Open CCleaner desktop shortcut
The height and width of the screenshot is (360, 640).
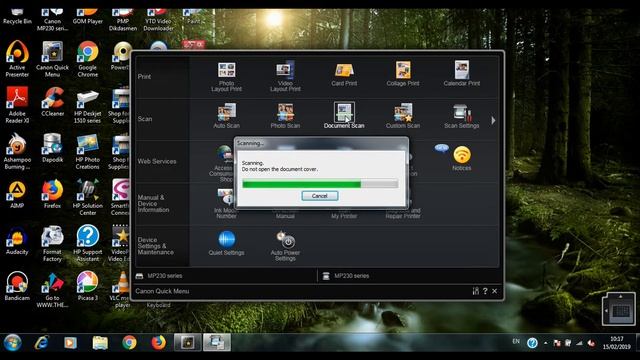coord(52,102)
